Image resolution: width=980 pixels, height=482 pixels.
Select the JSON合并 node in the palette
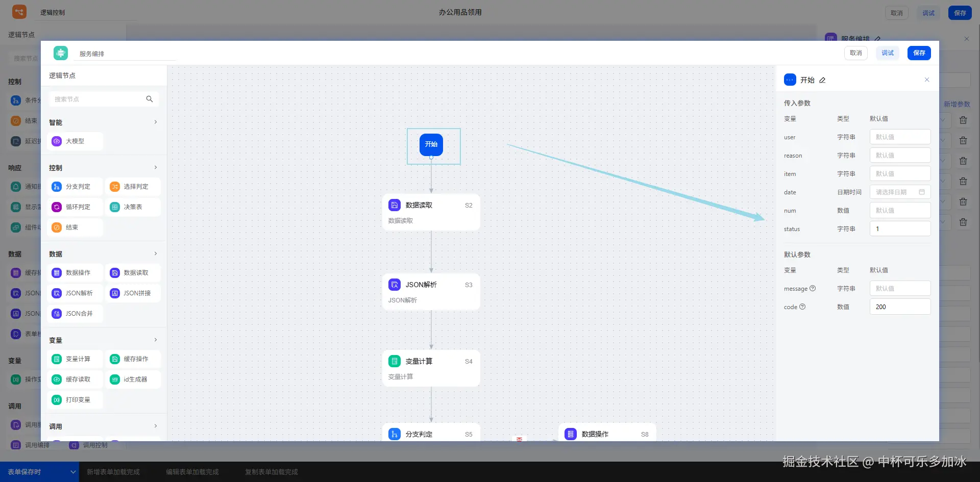tap(76, 314)
